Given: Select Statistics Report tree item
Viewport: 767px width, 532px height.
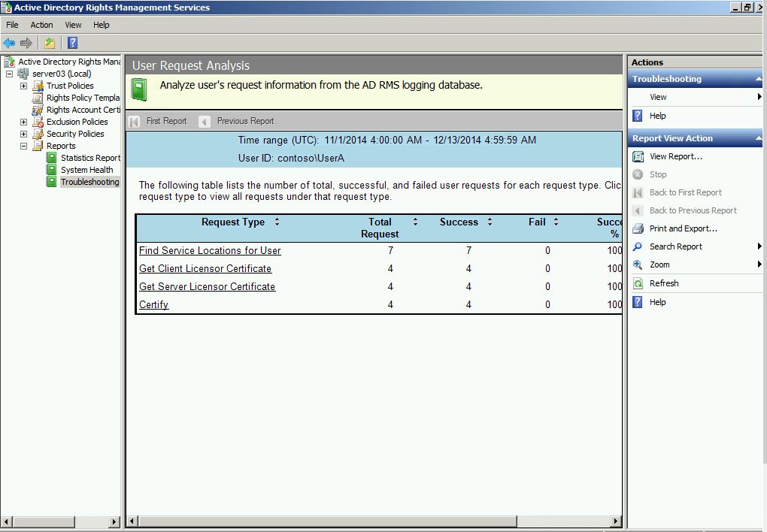Looking at the screenshot, I should click(x=90, y=158).
